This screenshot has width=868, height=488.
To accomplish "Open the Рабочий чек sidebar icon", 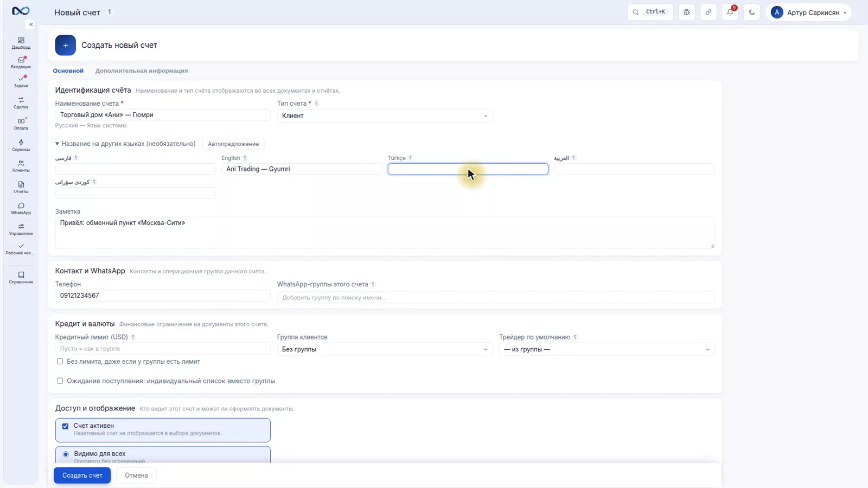I will tap(21, 249).
